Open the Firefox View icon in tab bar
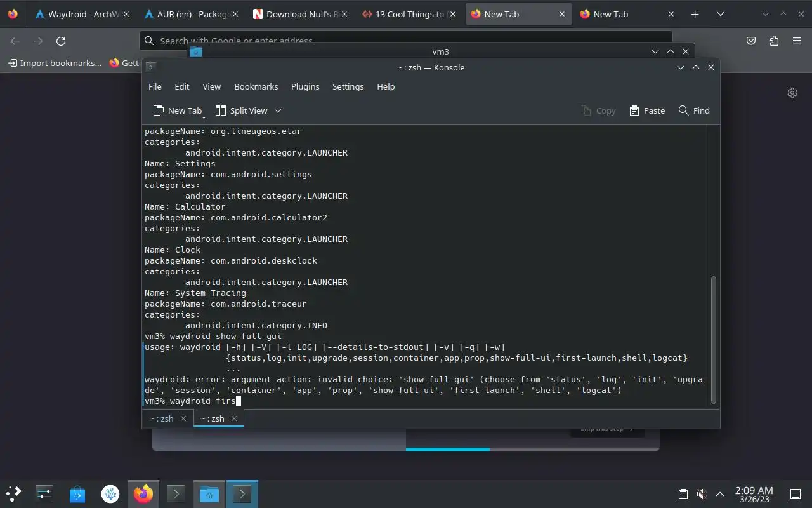Screen dimensions: 812x508 pyautogui.click(x=13, y=14)
